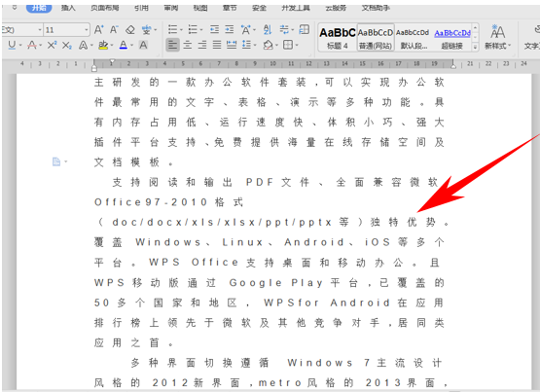Open the 开发工具 (Developer Tools) tab

[296, 7]
